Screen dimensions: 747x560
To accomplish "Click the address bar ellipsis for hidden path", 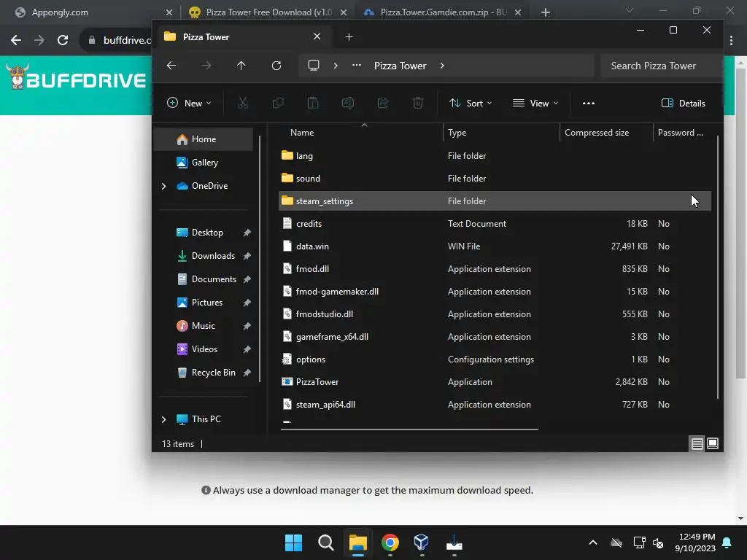I will click(x=356, y=66).
